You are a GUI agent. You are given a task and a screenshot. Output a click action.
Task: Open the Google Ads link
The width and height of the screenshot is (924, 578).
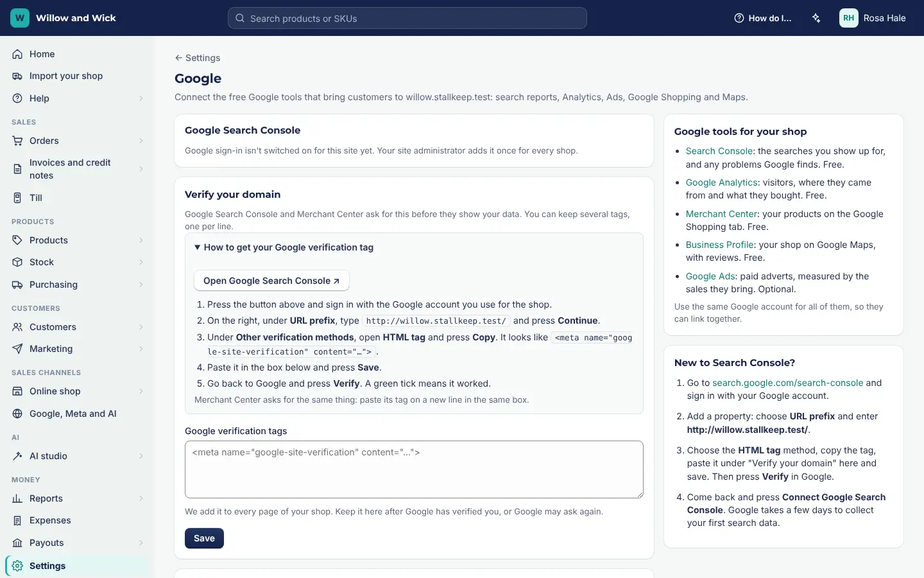point(710,276)
